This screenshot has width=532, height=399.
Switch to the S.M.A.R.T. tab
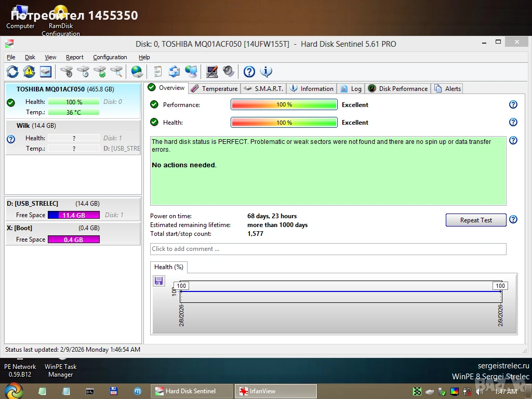coord(264,88)
